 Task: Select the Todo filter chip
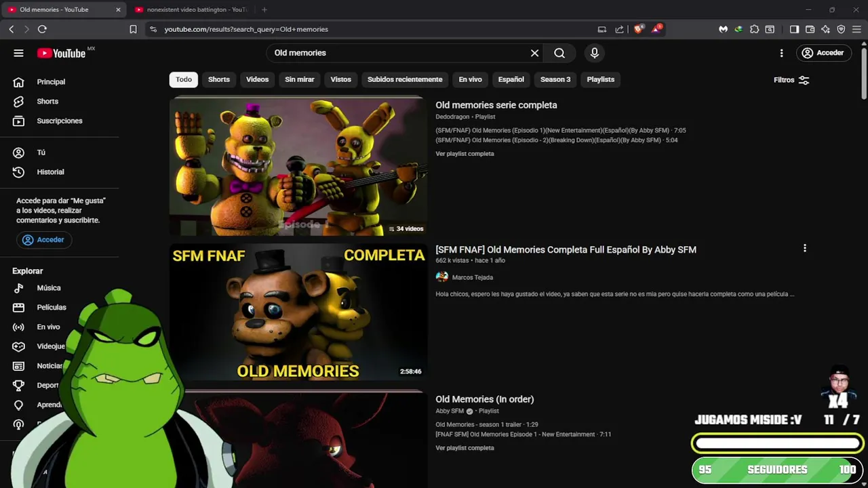coord(184,79)
